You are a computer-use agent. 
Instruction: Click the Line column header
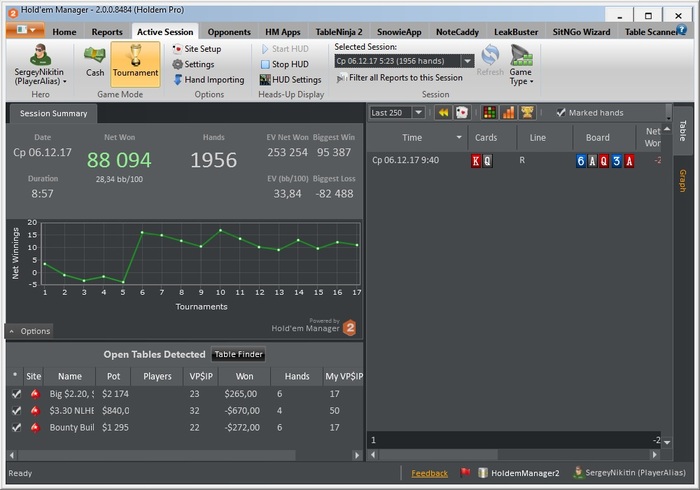[538, 138]
